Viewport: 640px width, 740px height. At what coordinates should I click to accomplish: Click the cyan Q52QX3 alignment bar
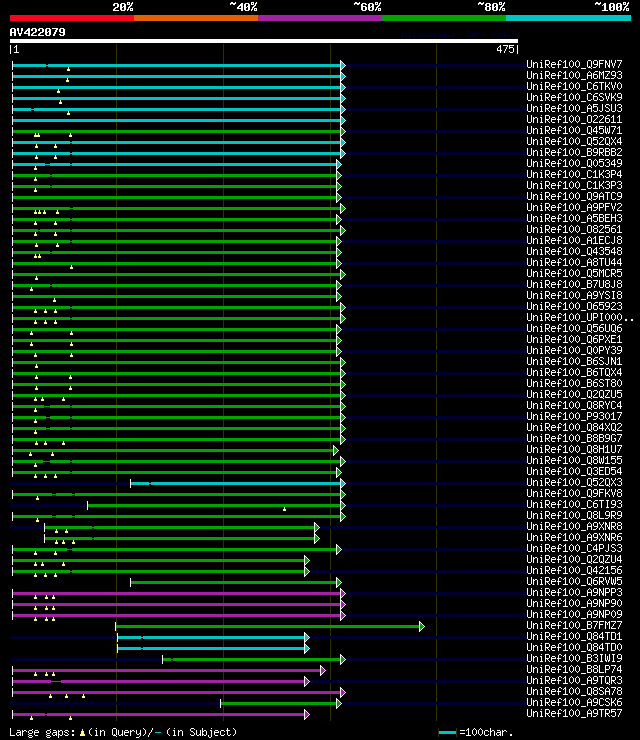coord(236,483)
